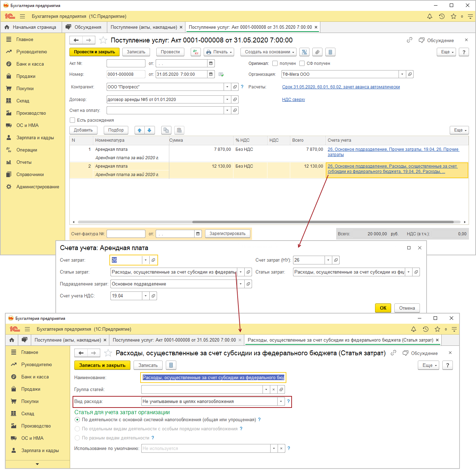The height and width of the screenshot is (471, 476).
Task: Click the paperclip attachments icon in document toolbar
Action: tap(317, 52)
